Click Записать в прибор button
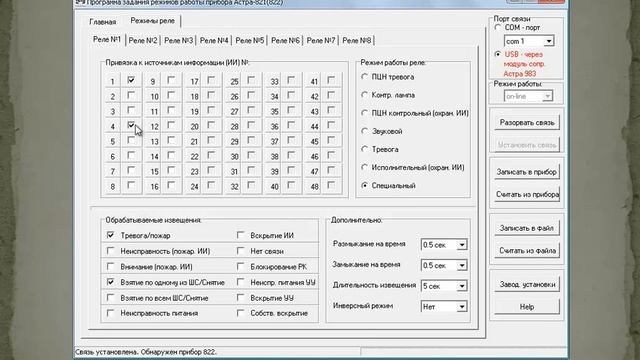The image size is (640, 360). 527,172
